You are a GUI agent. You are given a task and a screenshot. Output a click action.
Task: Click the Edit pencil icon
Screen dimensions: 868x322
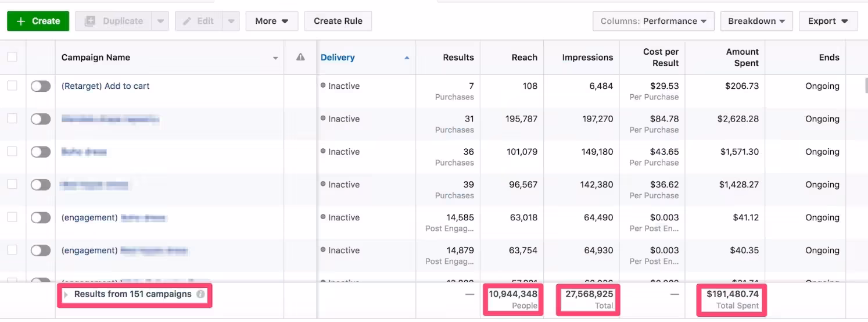[186, 21]
